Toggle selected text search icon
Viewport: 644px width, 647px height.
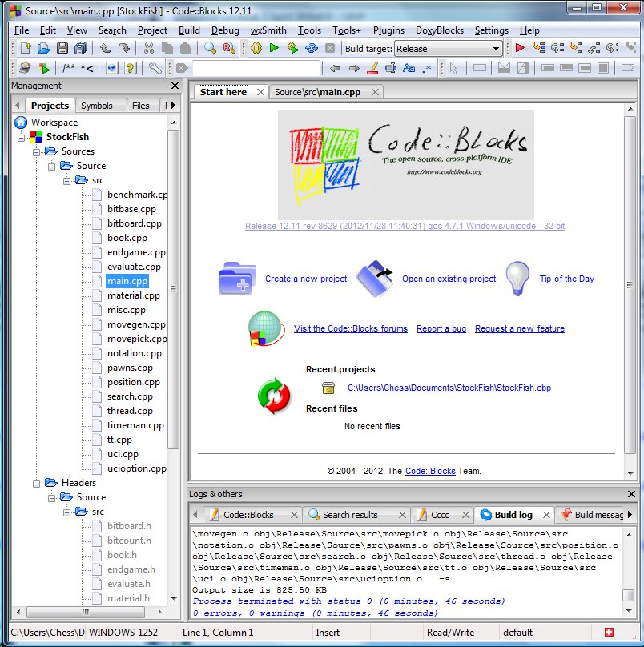391,68
